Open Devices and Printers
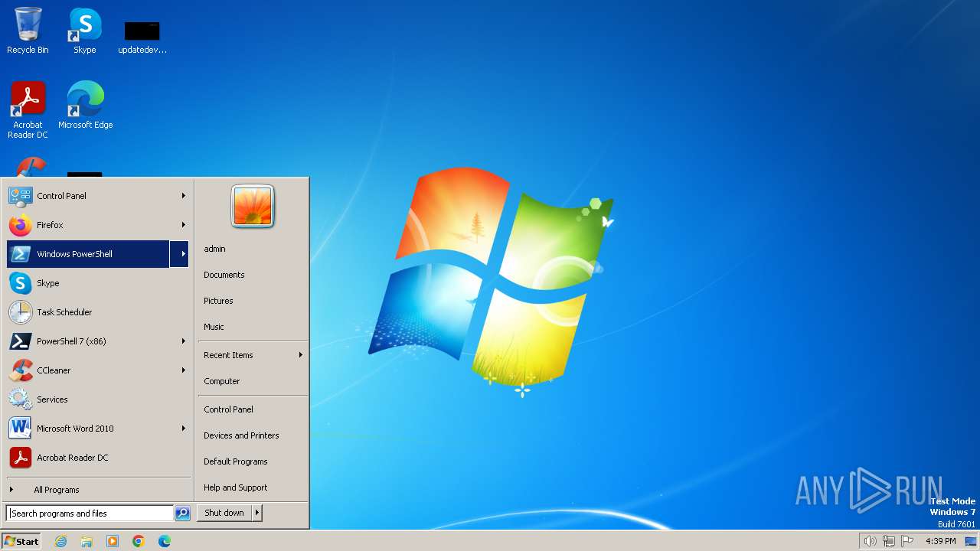 [253, 435]
